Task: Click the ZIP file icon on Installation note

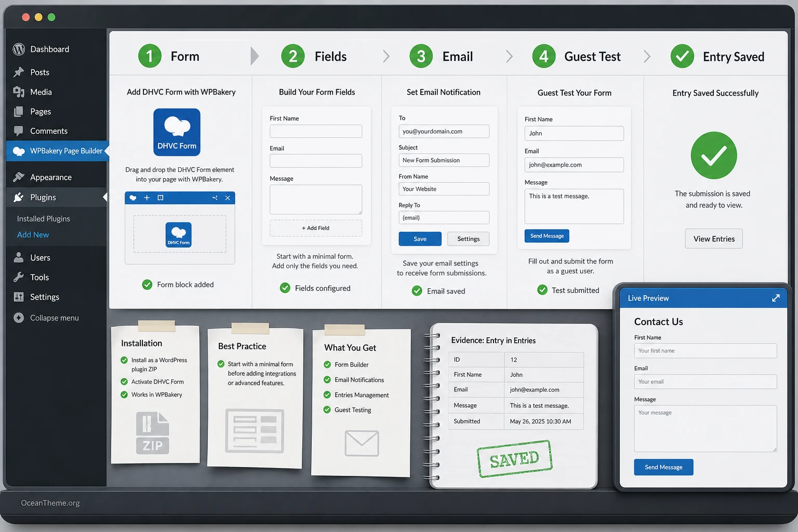Action: point(152,433)
